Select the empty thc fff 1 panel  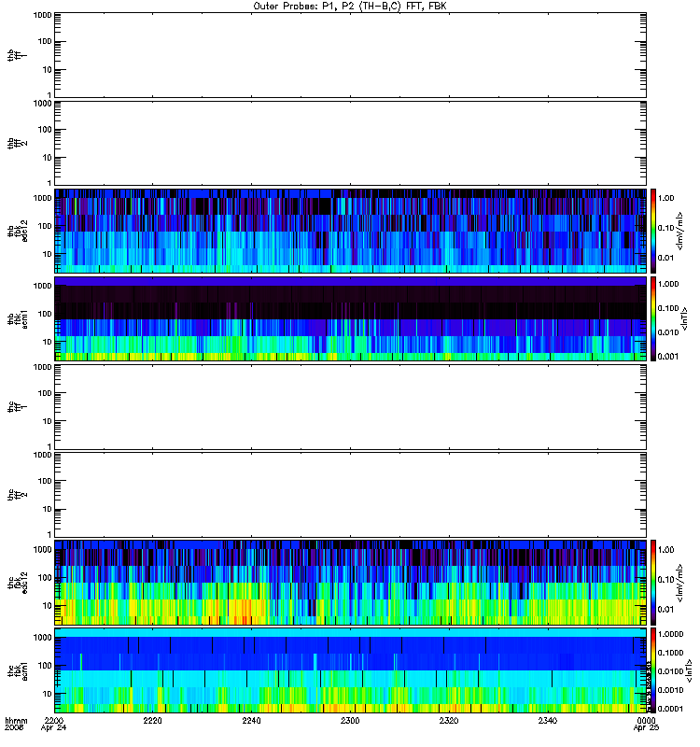coord(350,407)
